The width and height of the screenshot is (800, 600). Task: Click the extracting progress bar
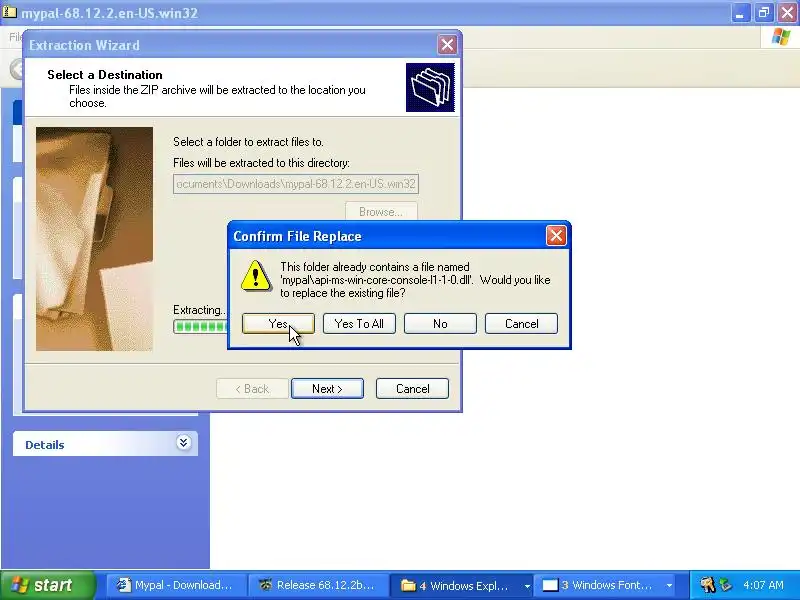tap(201, 326)
